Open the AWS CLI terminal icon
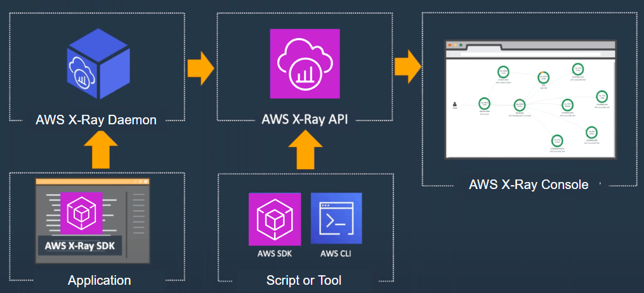 coord(336,219)
